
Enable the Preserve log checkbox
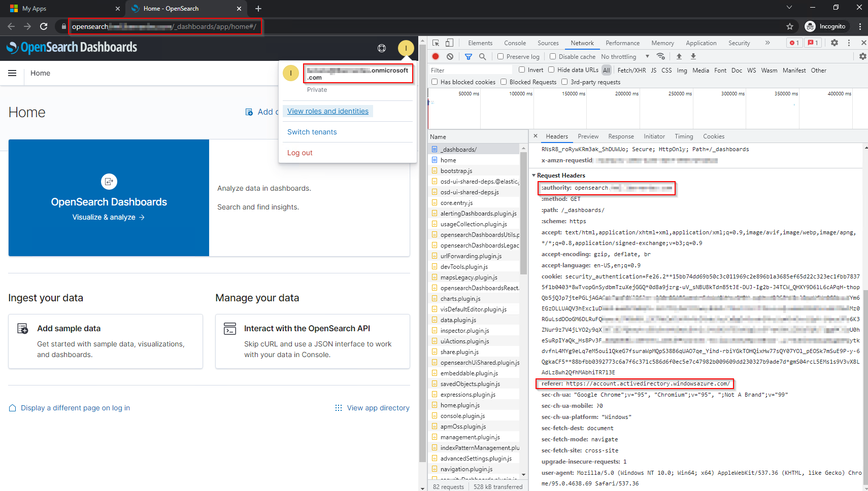tap(500, 57)
